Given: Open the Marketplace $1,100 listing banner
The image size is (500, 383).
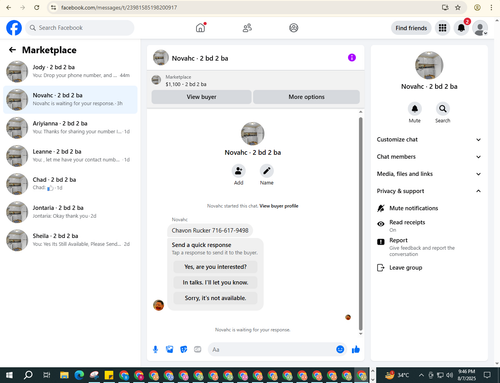Looking at the screenshot, I should [x=255, y=80].
